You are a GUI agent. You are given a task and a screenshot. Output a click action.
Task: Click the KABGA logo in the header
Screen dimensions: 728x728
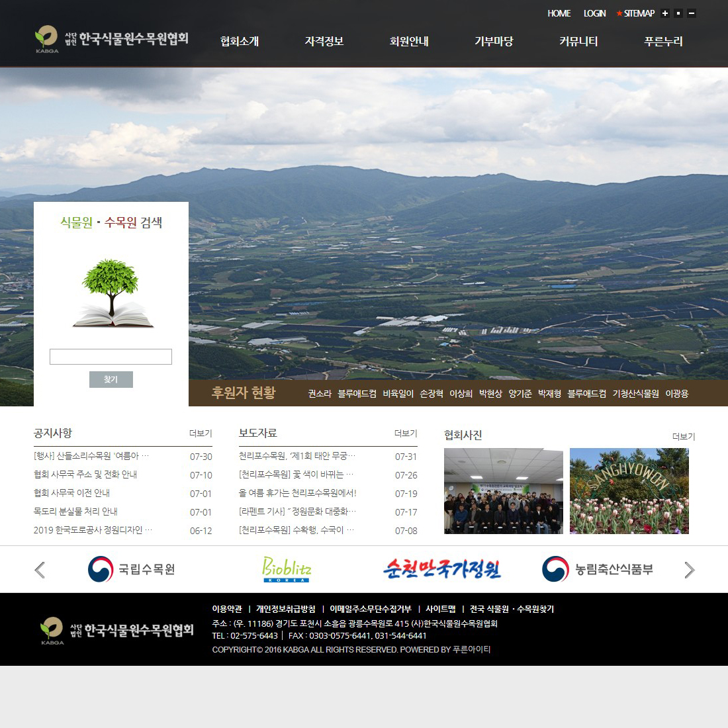[111, 39]
